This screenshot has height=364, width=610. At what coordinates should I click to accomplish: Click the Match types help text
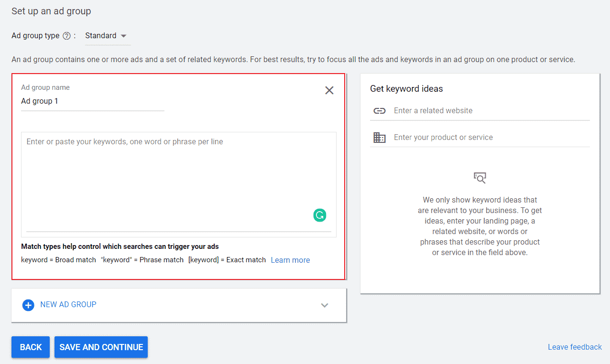click(x=120, y=246)
